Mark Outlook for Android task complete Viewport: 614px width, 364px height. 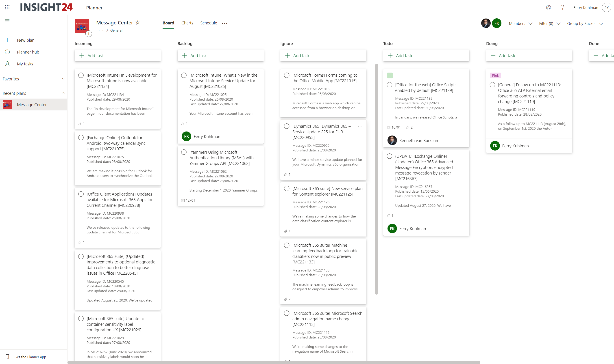point(81,138)
